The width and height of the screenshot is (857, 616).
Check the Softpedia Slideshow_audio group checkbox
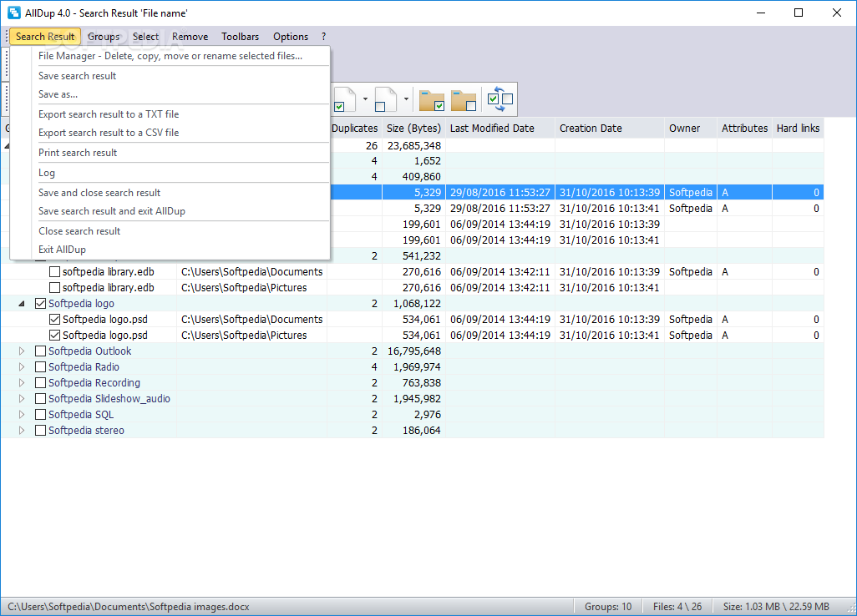(x=40, y=399)
